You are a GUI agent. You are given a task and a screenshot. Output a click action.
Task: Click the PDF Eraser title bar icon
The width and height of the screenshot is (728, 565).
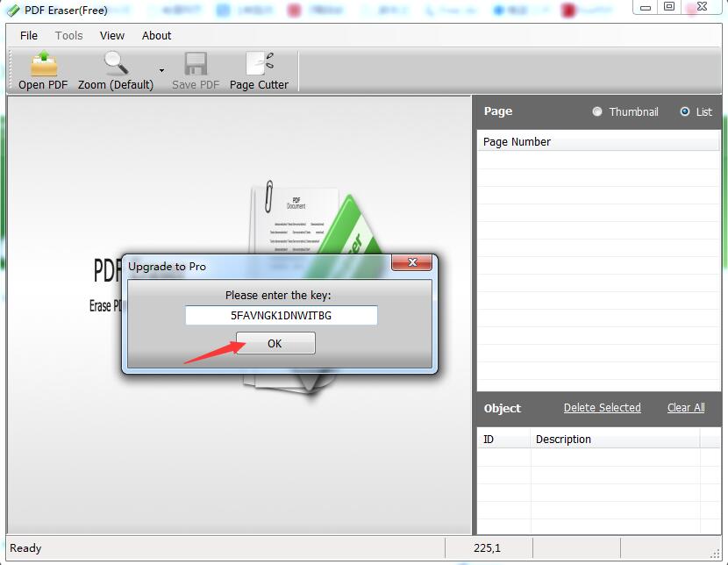pos(14,11)
